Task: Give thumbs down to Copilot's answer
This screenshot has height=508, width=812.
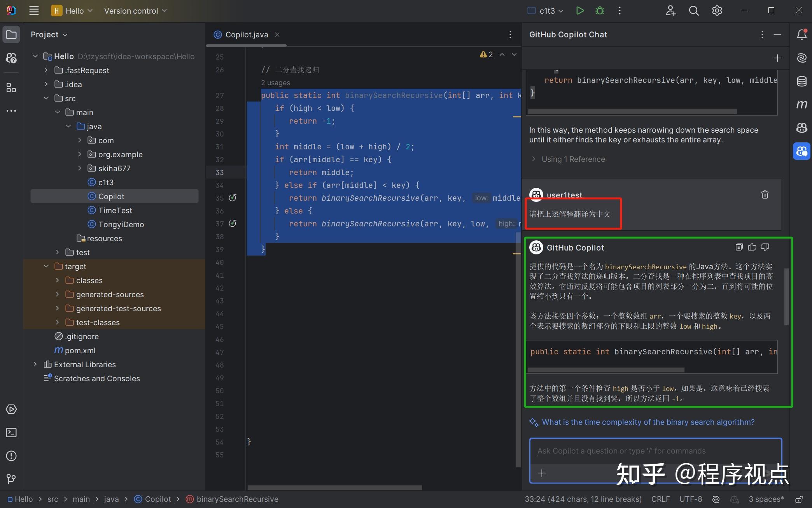Action: point(765,247)
